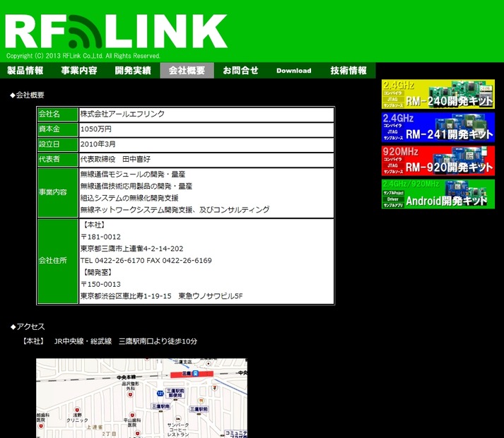
Task: Select the 2010年3月 founding date
Action: (98, 144)
